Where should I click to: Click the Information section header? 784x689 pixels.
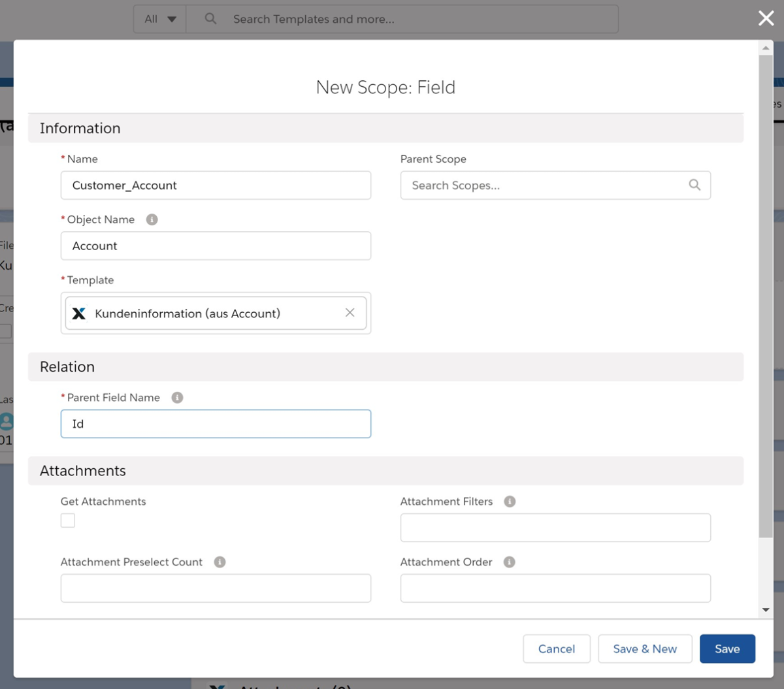pos(385,128)
